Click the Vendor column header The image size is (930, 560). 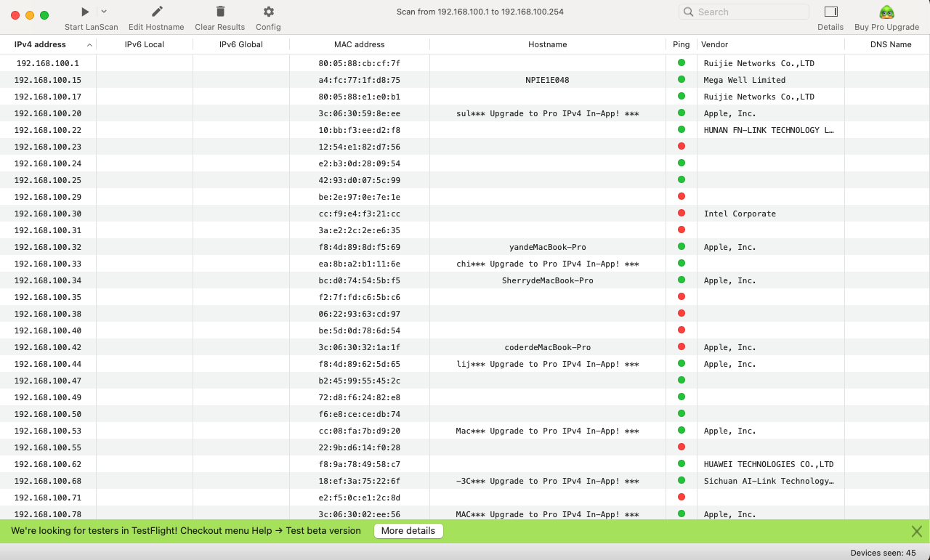715,44
